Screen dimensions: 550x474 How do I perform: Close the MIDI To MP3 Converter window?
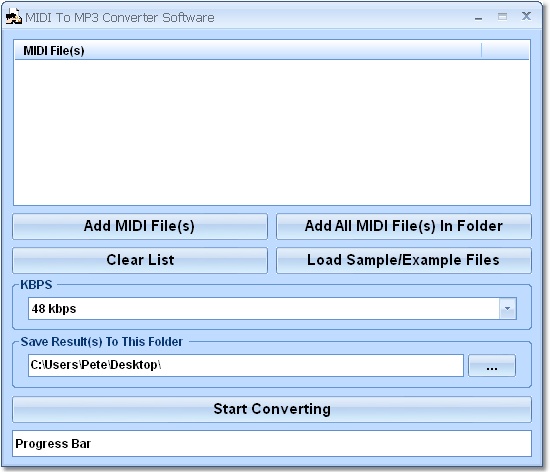[526, 16]
